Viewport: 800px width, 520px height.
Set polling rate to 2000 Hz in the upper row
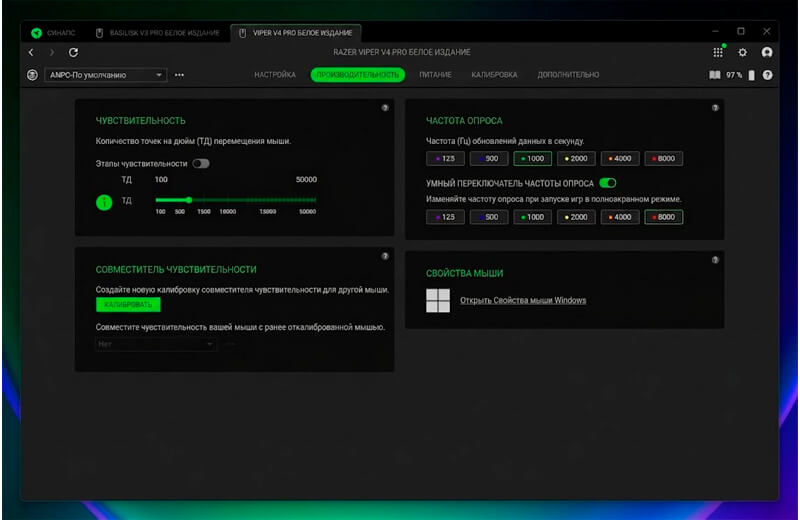pyautogui.click(x=576, y=159)
